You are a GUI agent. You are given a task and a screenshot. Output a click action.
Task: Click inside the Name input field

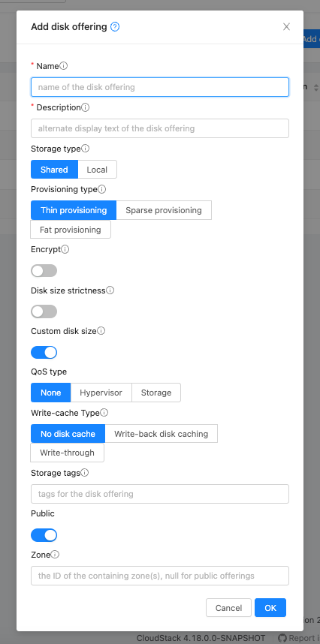click(160, 87)
